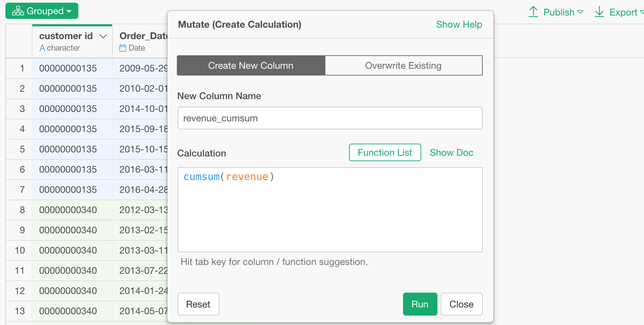Click the calendar icon under Order_Date

coord(123,48)
